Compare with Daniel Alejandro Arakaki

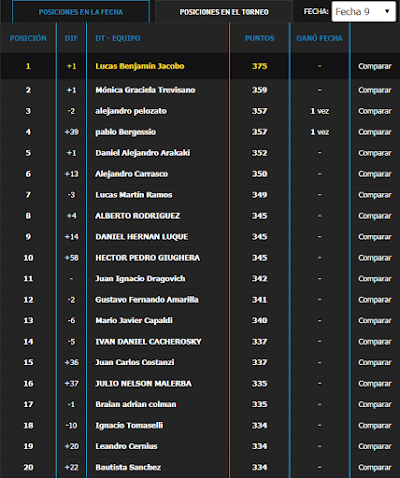(375, 153)
